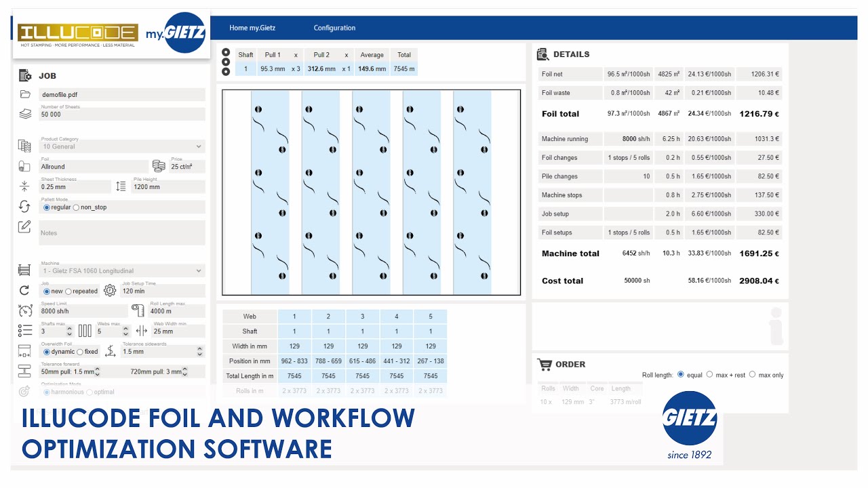Click the Cost total value 2908.04 €

click(759, 281)
